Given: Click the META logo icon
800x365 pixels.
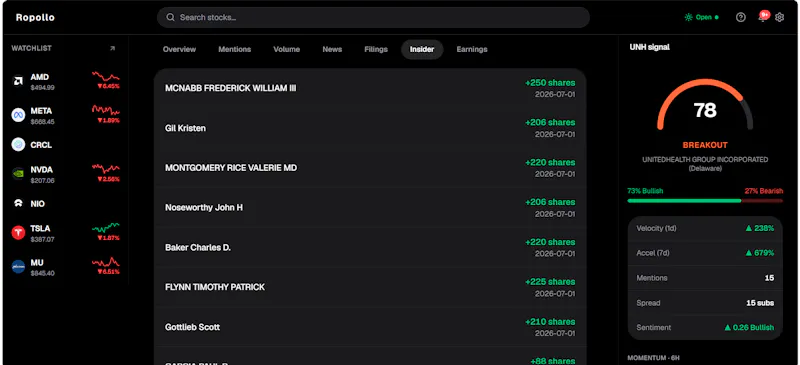Looking at the screenshot, I should (x=18, y=115).
